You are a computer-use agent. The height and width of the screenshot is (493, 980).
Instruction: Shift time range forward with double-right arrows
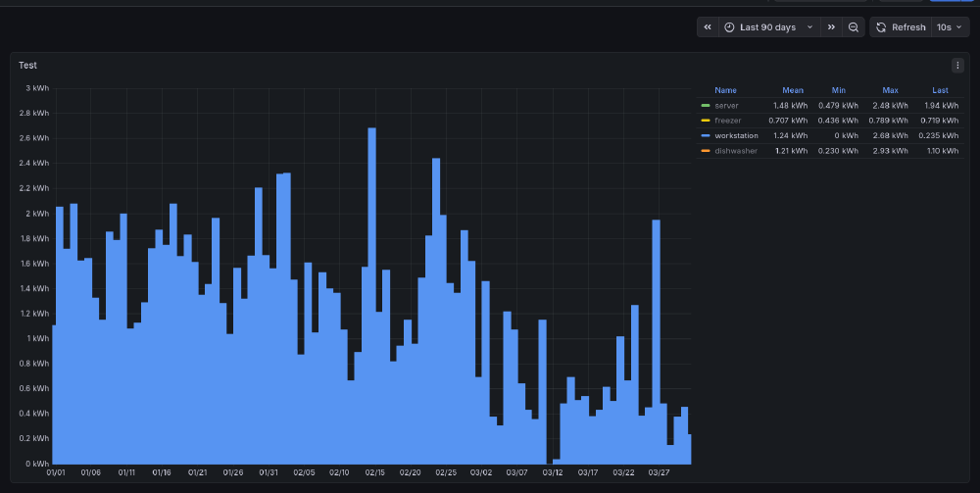click(831, 27)
